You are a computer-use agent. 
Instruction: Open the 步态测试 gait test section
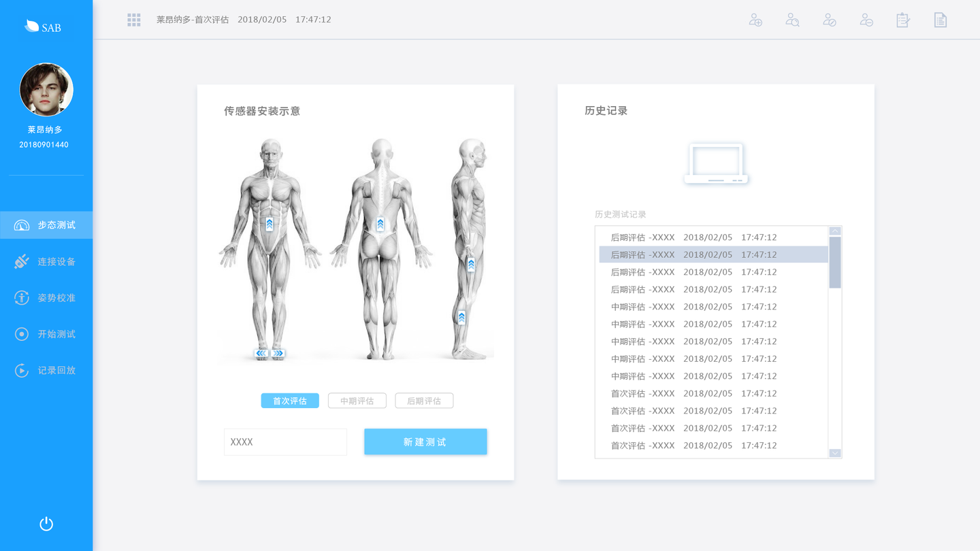tap(46, 225)
